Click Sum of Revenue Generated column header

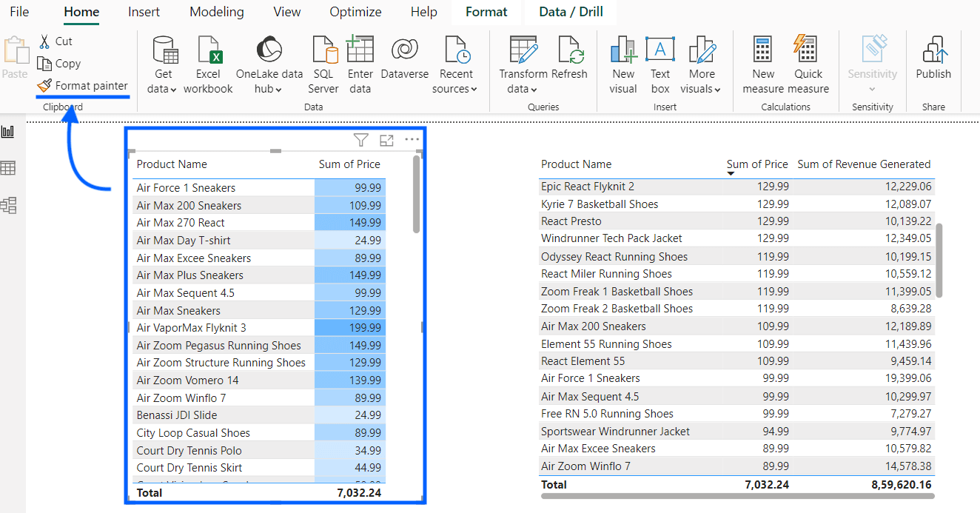pos(864,164)
